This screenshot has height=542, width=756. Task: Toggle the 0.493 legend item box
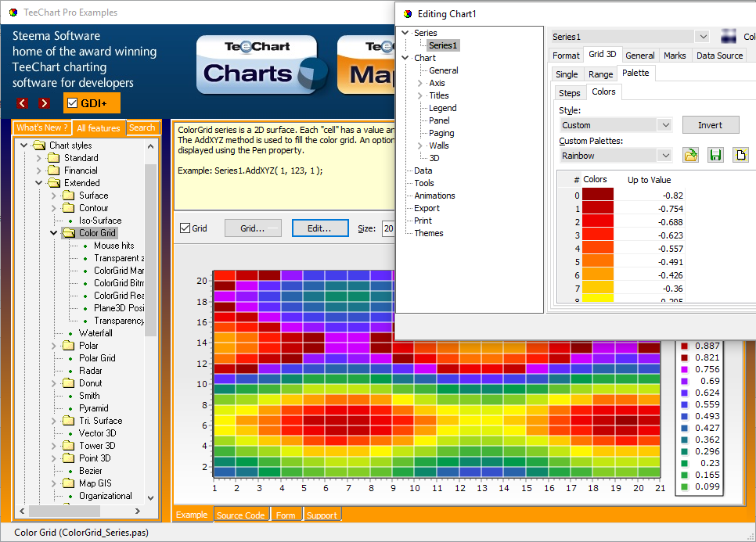click(684, 416)
